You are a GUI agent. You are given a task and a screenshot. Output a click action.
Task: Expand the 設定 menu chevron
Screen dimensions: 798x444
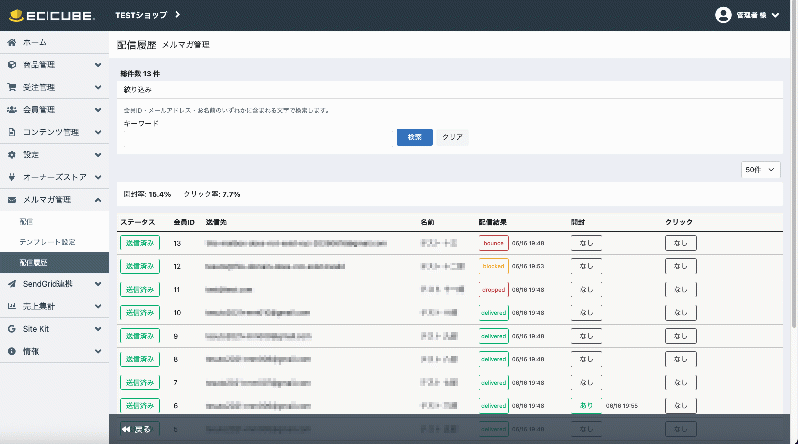(98, 154)
